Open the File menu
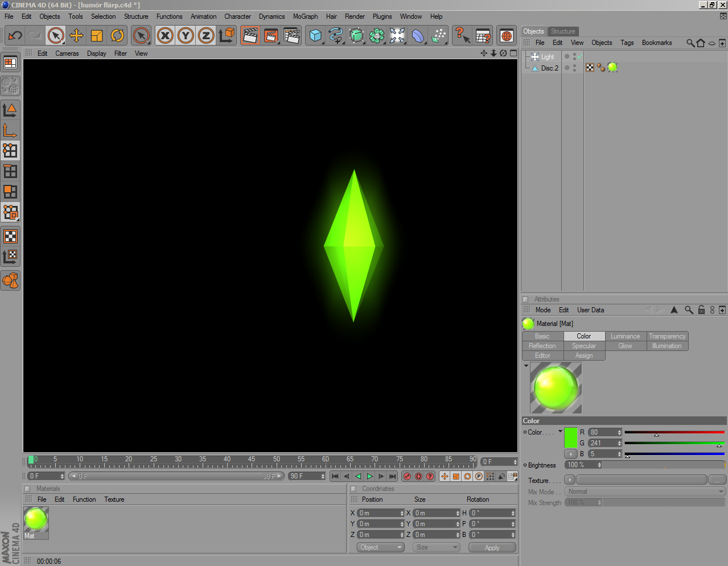Viewport: 728px width, 566px height. 9,16
